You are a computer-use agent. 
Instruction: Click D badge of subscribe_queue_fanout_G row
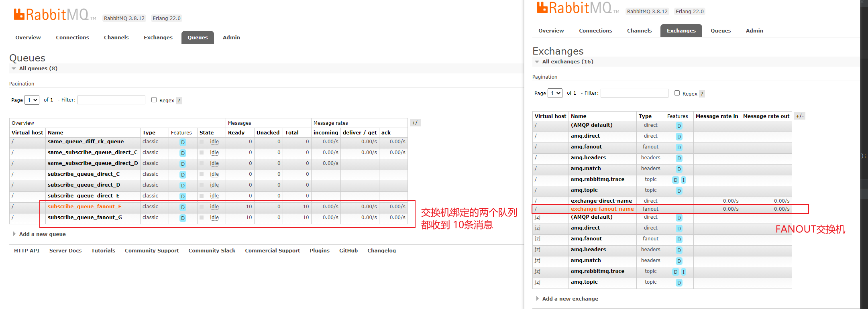tap(183, 218)
